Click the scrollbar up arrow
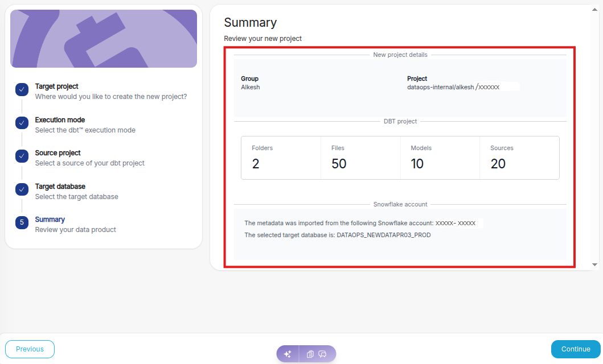Viewport: 603px width, 364px height. pyautogui.click(x=595, y=10)
